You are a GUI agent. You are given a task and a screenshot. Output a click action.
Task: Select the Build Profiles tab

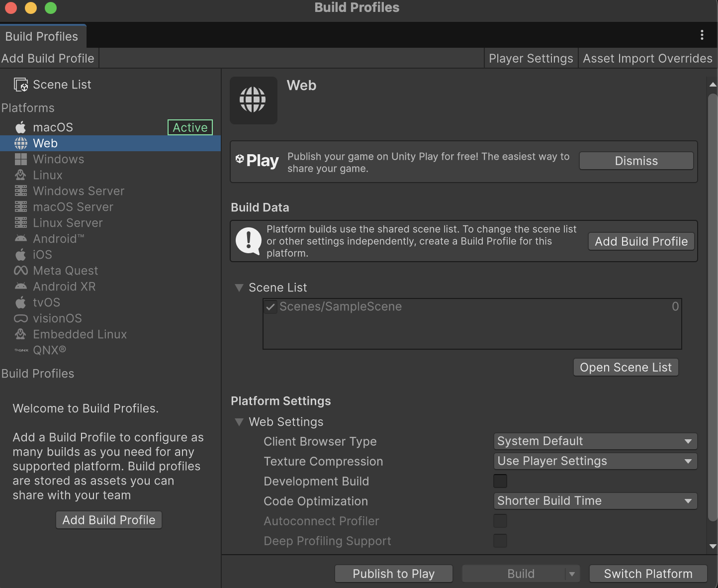(x=42, y=36)
